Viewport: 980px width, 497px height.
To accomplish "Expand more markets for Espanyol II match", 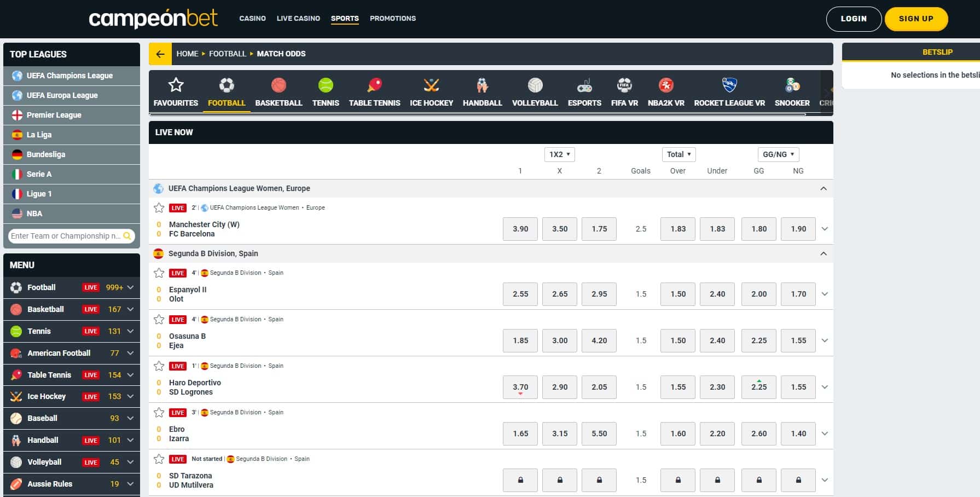I will 825,294.
